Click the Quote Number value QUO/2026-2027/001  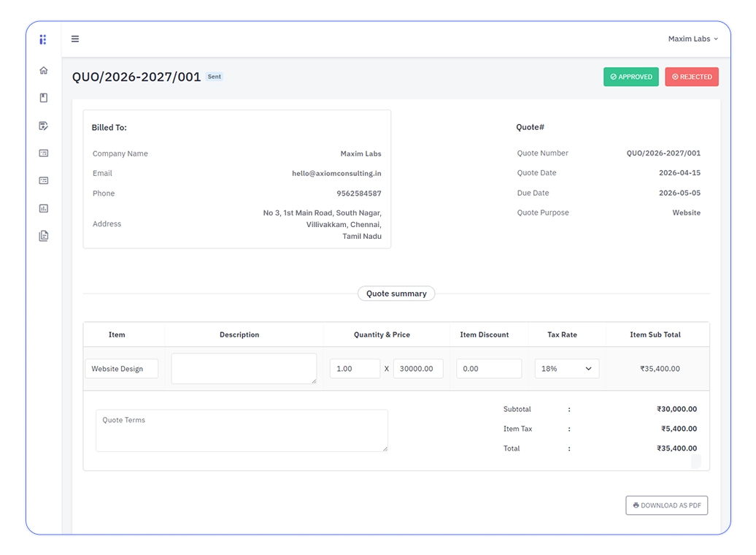tap(663, 153)
